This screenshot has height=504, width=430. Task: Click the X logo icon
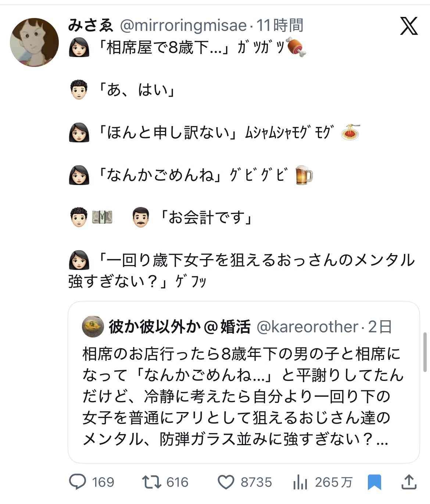[x=409, y=26]
